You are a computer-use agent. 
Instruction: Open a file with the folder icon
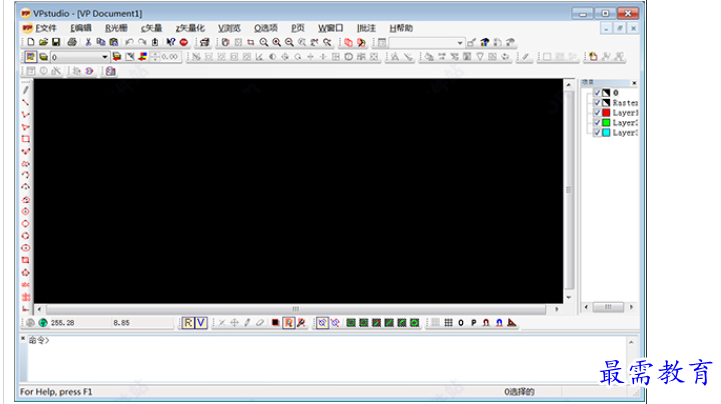pos(43,42)
